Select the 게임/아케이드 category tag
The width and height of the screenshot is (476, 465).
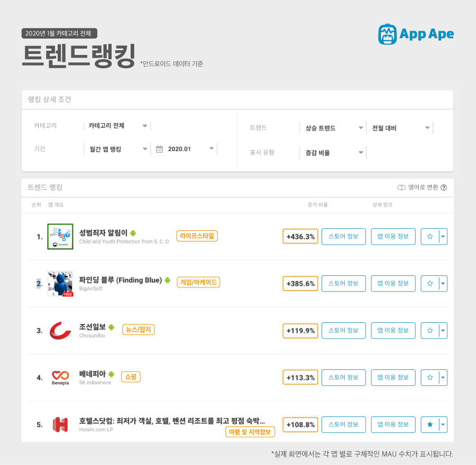(x=198, y=282)
